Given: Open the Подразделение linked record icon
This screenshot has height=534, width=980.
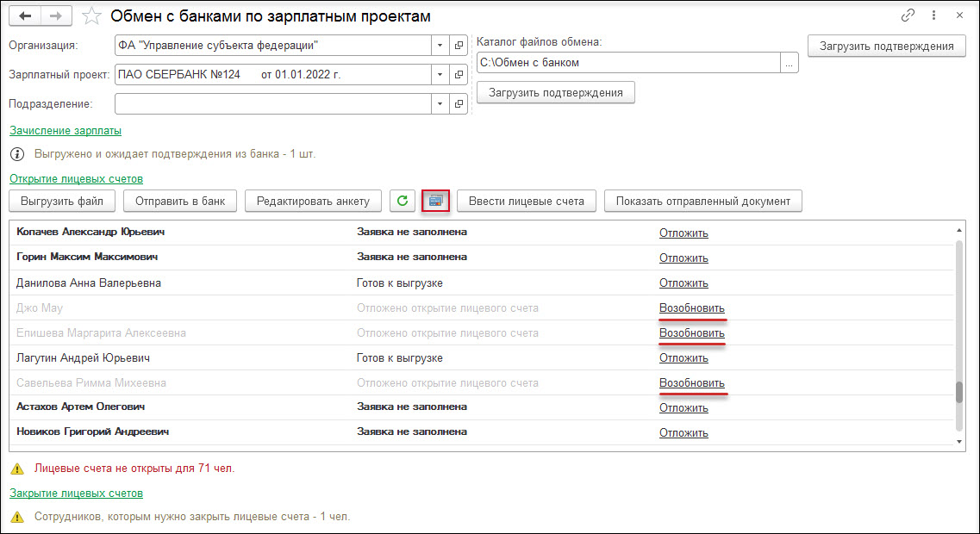Looking at the screenshot, I should tap(459, 104).
